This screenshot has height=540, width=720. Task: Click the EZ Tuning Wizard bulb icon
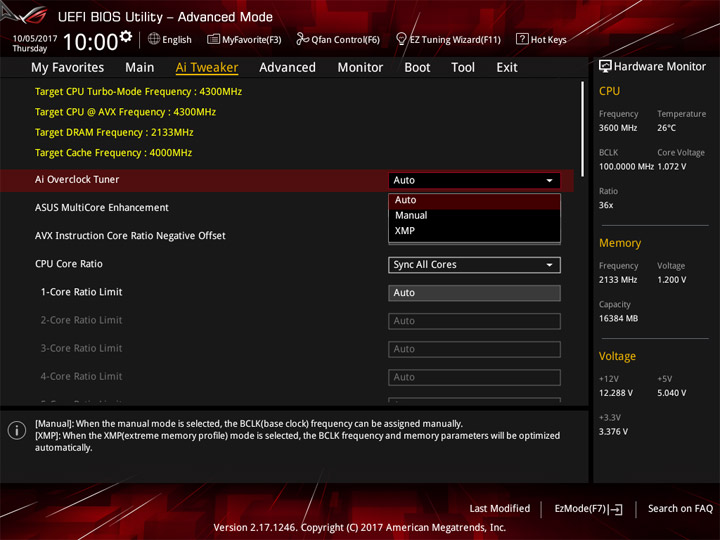[x=401, y=39]
